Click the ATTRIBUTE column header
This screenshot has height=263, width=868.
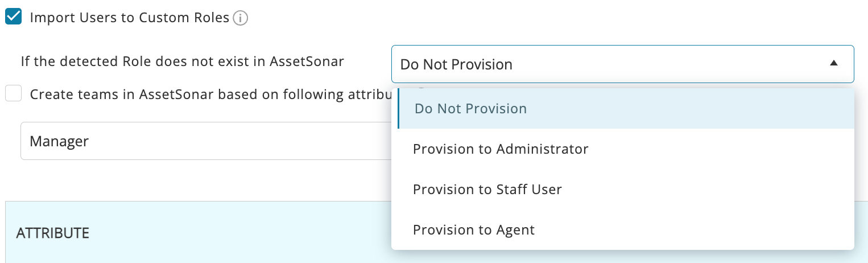53,233
